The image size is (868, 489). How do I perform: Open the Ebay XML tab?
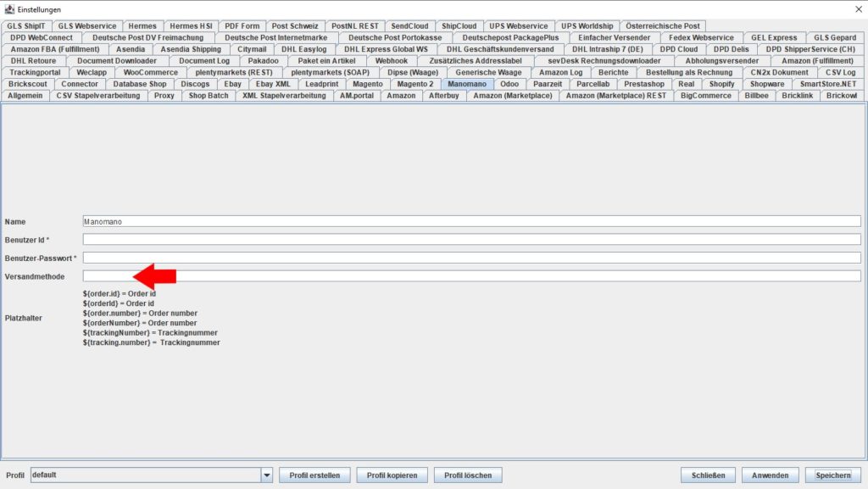[x=273, y=84]
